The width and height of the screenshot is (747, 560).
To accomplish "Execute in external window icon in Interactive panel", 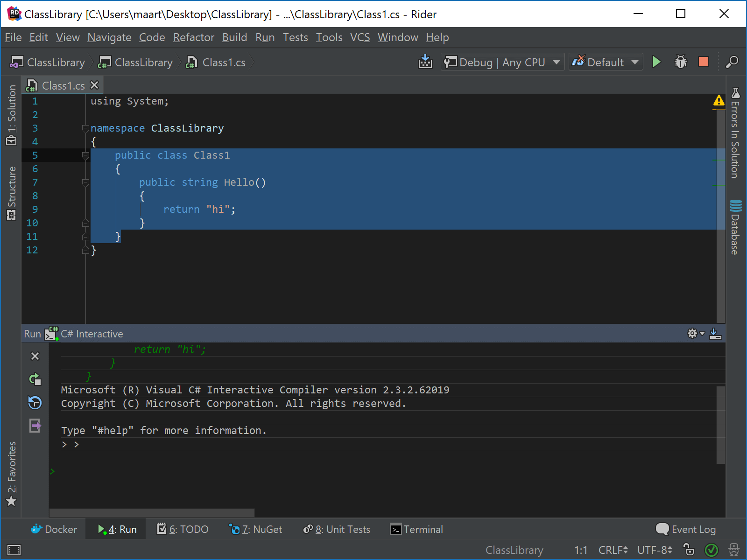I will coord(35,426).
